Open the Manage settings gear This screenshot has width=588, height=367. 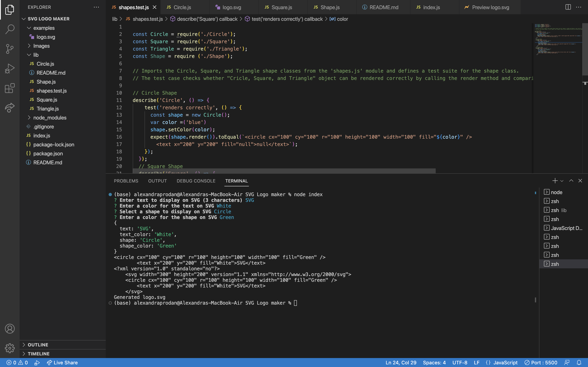point(10,348)
